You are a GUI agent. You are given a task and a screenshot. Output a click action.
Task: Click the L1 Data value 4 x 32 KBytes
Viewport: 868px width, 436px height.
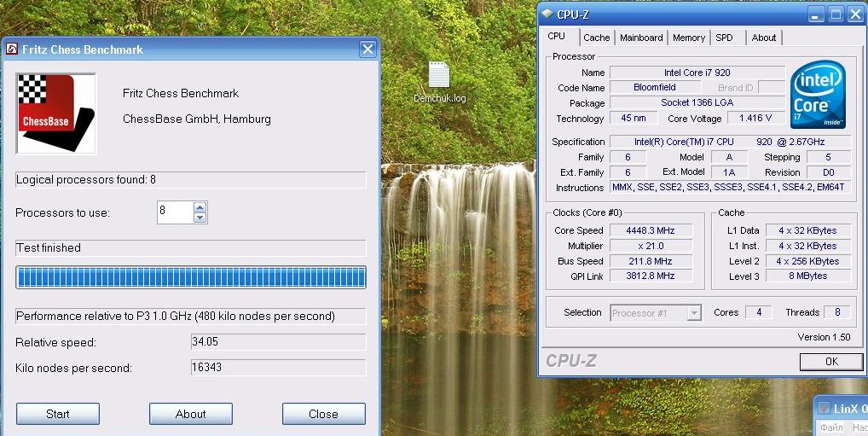tap(808, 230)
